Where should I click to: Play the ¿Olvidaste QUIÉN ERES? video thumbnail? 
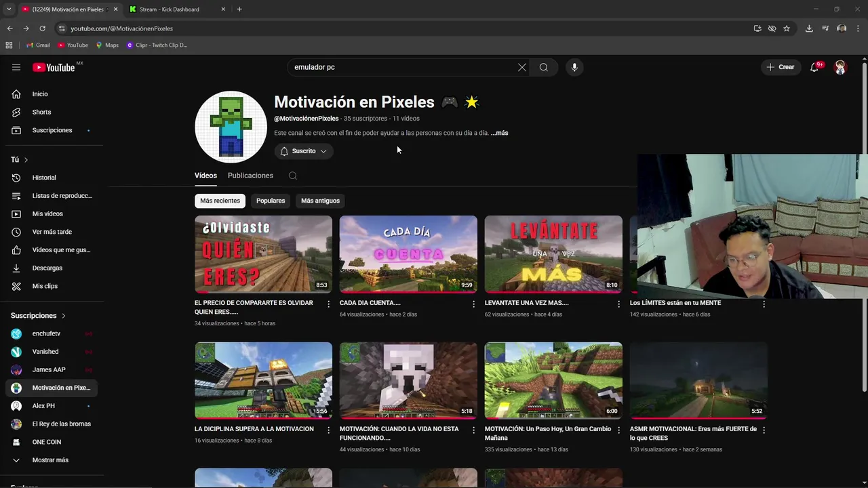(263, 254)
